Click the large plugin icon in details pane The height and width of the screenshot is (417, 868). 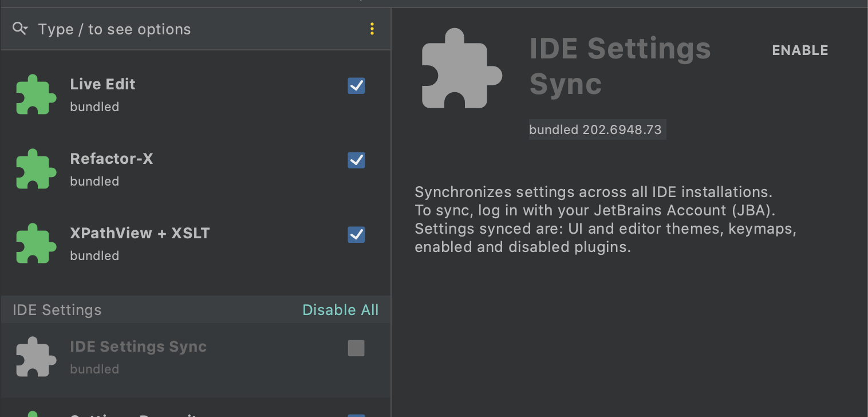(x=461, y=68)
